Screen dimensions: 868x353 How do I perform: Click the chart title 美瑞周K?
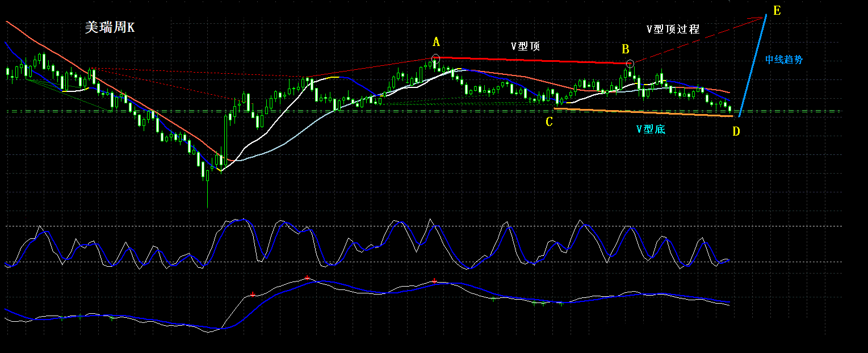click(110, 27)
